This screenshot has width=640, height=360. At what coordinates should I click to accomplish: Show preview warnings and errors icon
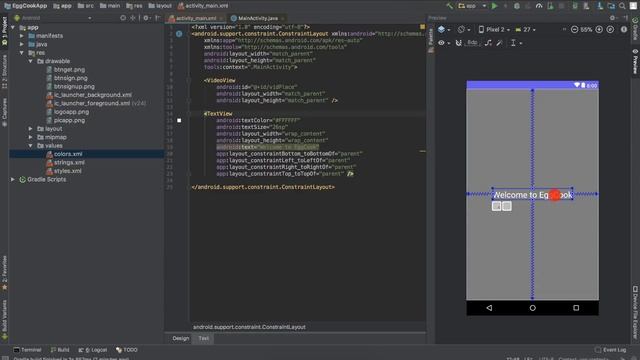click(624, 29)
